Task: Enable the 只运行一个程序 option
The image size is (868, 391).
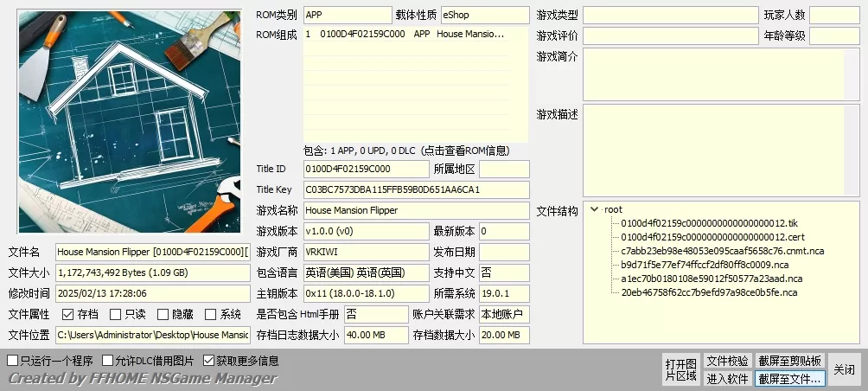Action: click(x=13, y=360)
